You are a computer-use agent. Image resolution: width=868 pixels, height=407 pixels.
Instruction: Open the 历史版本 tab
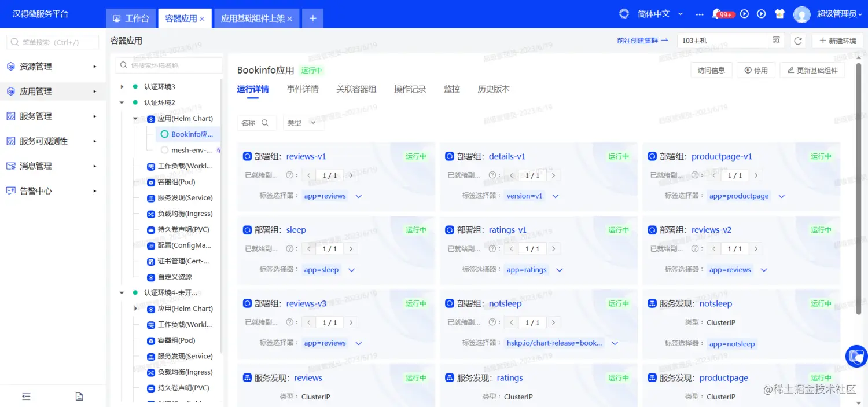pyautogui.click(x=494, y=89)
